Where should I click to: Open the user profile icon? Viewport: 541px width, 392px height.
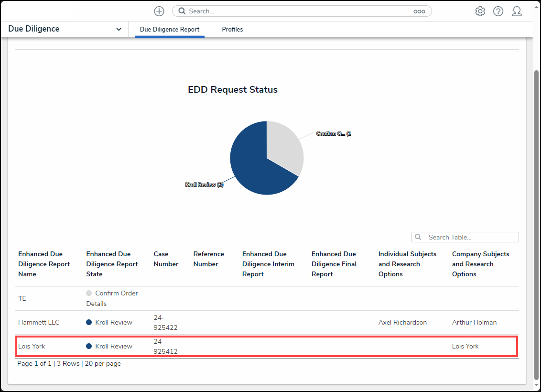coord(517,11)
